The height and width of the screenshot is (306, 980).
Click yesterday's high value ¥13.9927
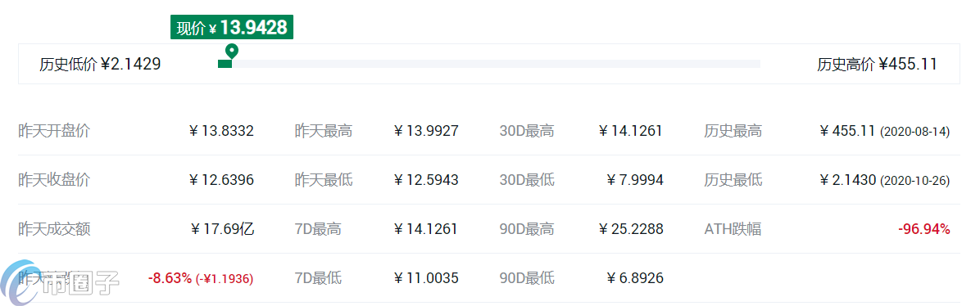pos(426,131)
